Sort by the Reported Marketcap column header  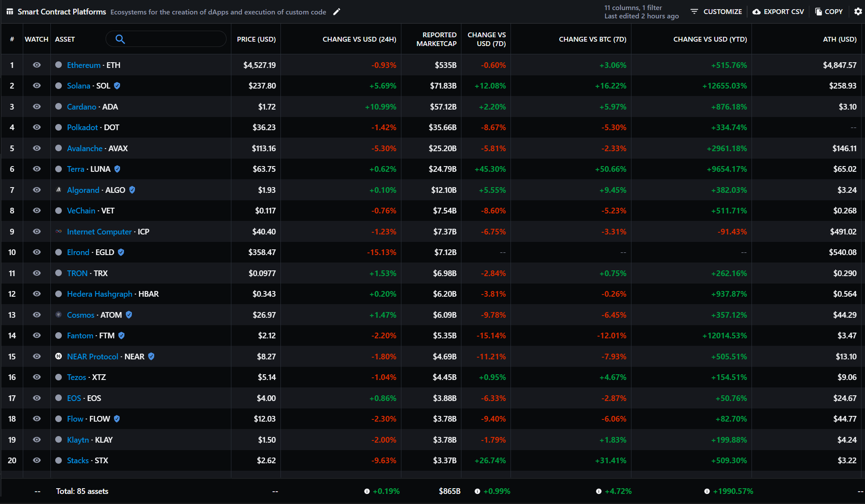(436, 39)
